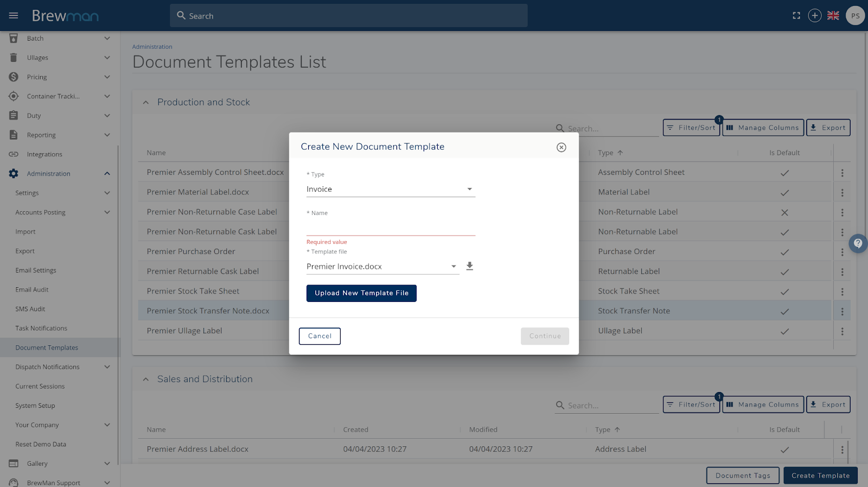Screen dimensions: 868x487
Task: Open the Type dropdown showing Invoice
Action: tap(391, 189)
